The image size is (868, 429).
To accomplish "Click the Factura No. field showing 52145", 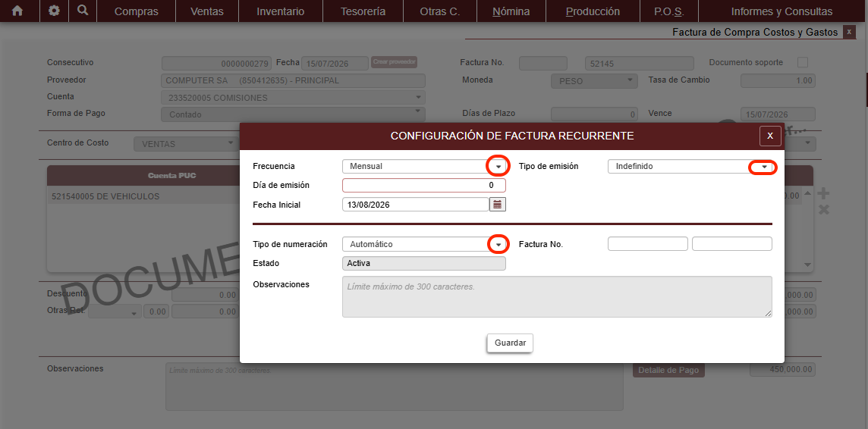I will click(x=640, y=64).
